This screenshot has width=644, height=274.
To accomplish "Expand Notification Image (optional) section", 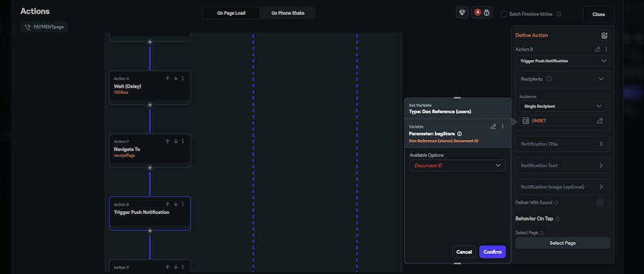I will click(562, 187).
